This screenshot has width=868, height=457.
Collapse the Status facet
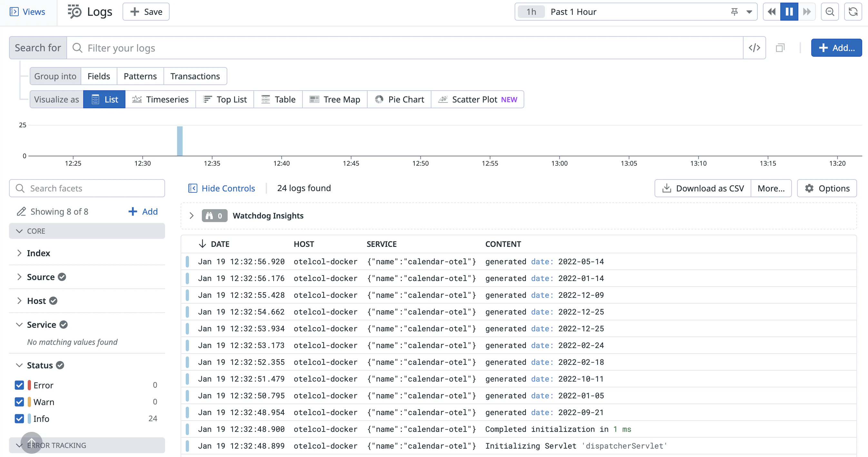coord(19,365)
